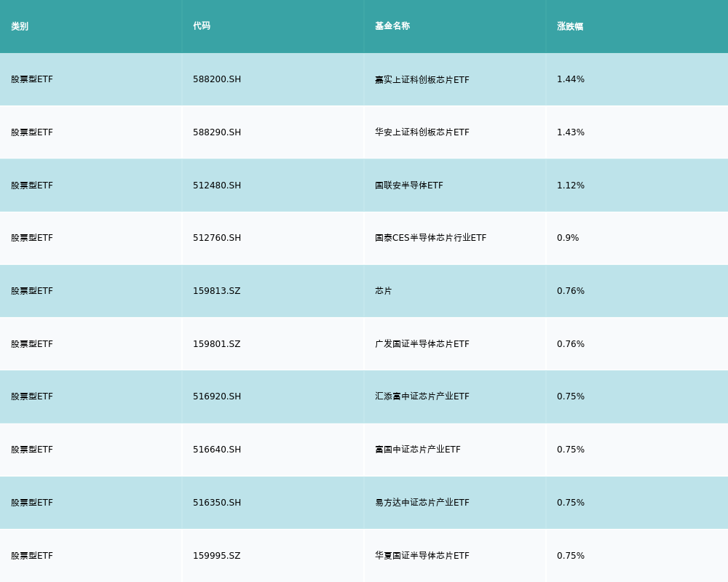Click the 代码 column header

pyautogui.click(x=202, y=26)
